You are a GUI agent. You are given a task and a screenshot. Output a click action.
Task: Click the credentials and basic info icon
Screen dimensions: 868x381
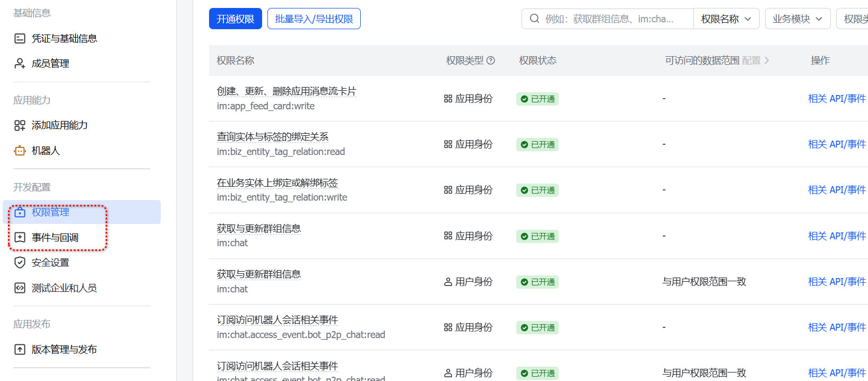(20, 38)
